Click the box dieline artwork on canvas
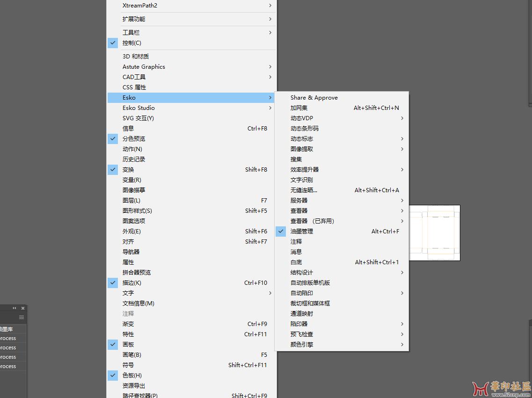 (x=435, y=233)
